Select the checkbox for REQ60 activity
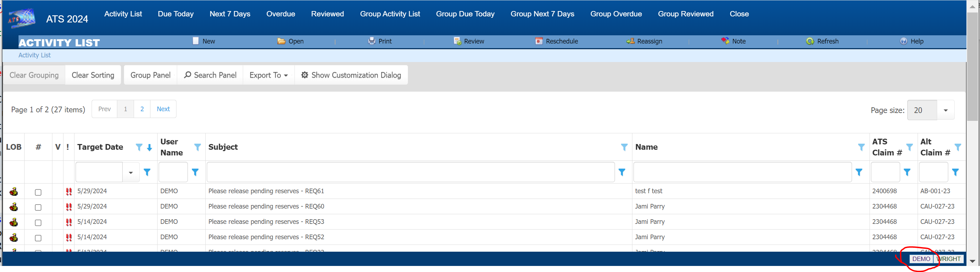 pyautogui.click(x=38, y=207)
